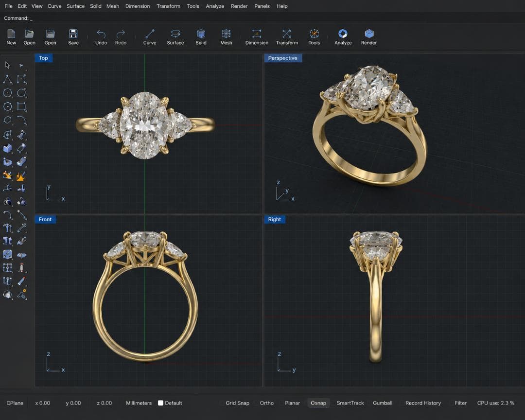Viewport: 525px width, 420px height.
Task: Select the line with arrowheads tool
Action: click(21, 214)
